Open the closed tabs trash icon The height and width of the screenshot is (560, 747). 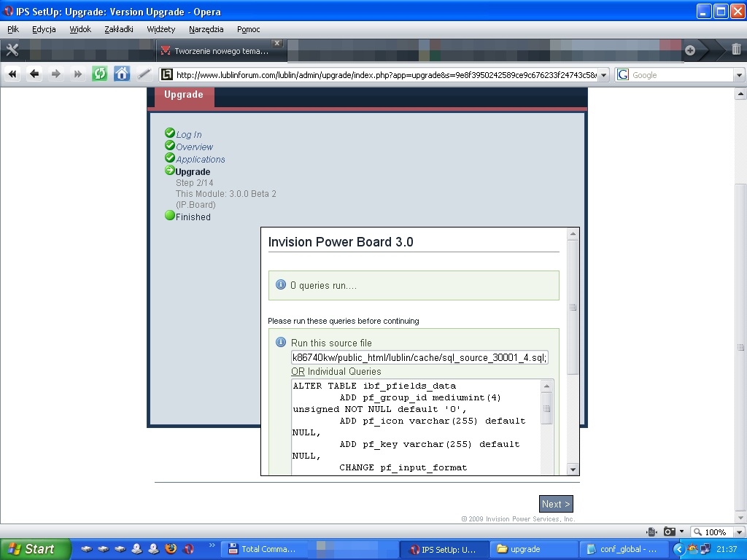736,49
